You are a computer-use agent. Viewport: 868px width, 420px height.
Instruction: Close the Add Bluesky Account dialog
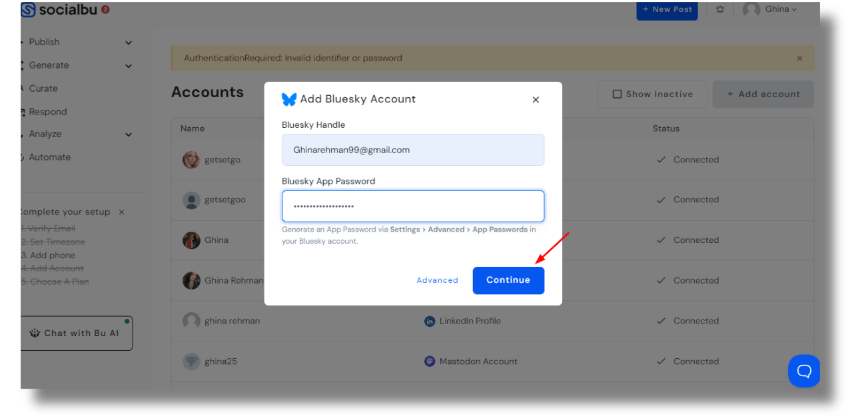pos(536,100)
